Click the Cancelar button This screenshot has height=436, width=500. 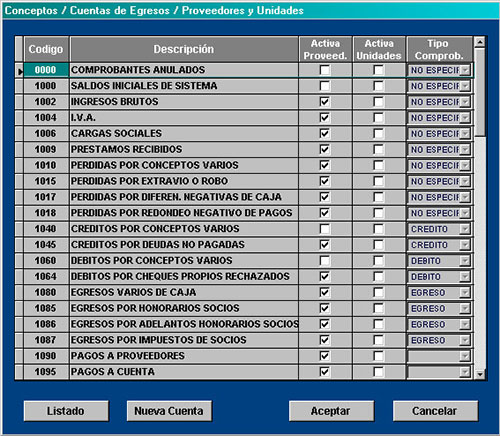(435, 411)
